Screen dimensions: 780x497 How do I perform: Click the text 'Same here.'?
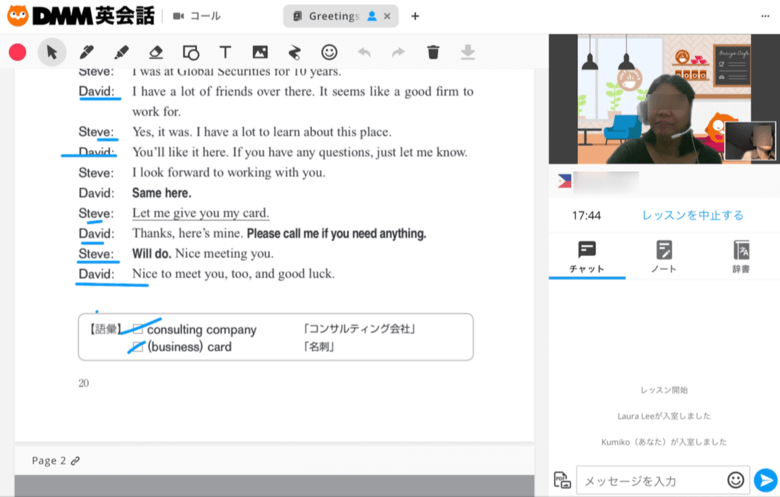point(162,193)
